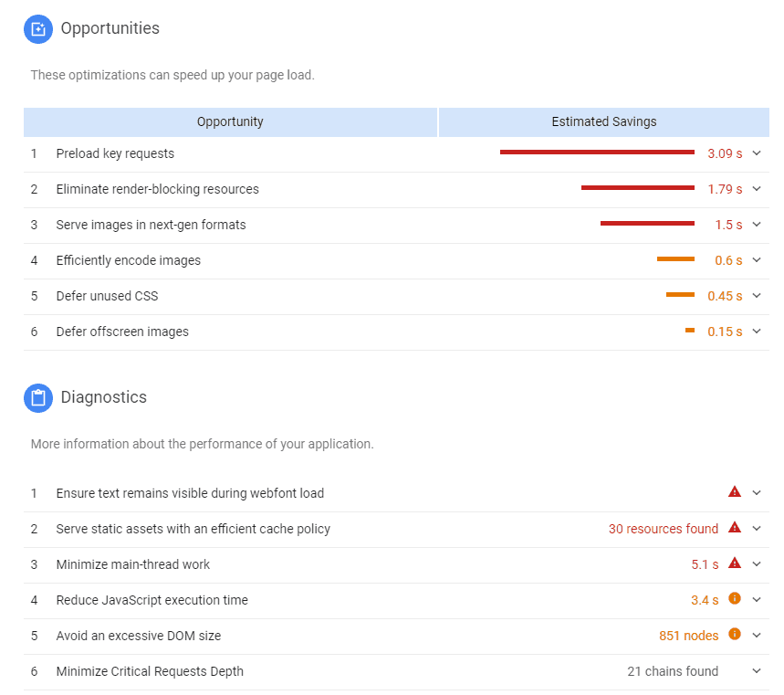Expand Serve images in next-gen formats

[757, 225]
